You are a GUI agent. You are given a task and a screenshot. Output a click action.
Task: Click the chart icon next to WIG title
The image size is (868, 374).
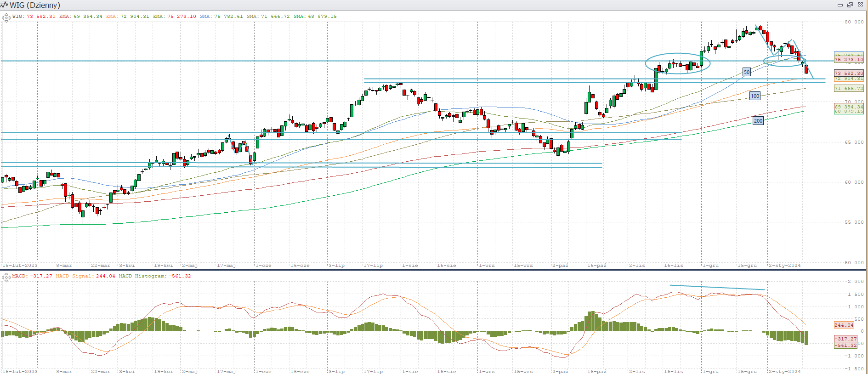5,5
